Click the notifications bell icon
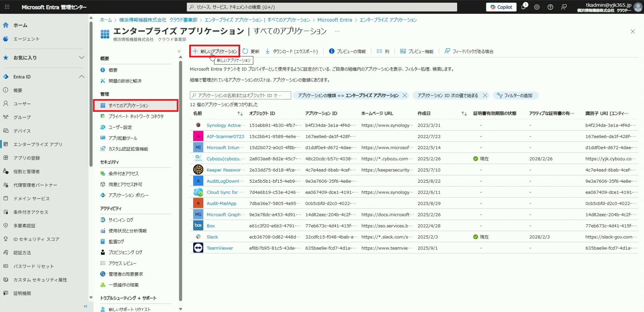The image size is (644, 312). (523, 7)
